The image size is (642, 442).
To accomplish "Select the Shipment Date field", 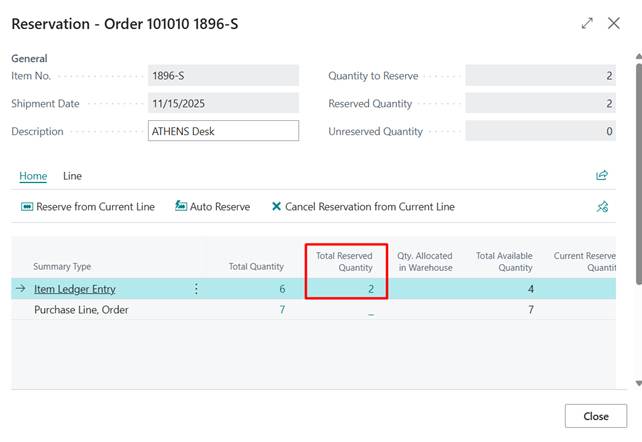I will click(x=222, y=103).
